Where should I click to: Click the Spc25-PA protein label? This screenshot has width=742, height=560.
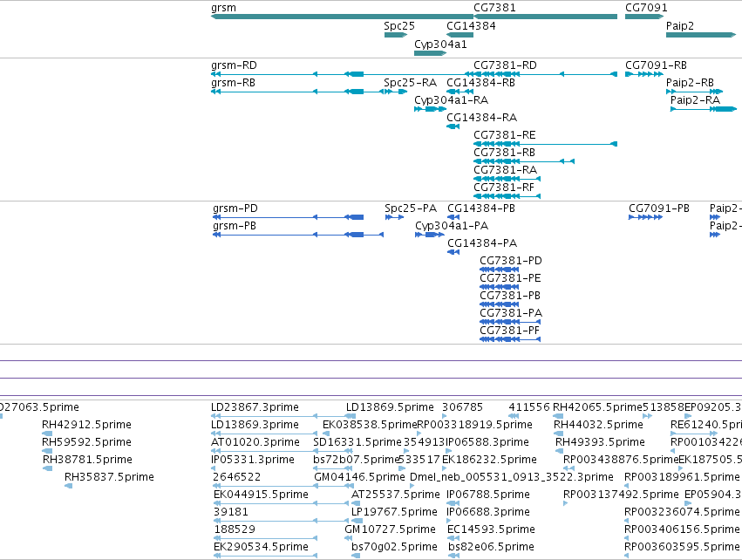tap(411, 208)
